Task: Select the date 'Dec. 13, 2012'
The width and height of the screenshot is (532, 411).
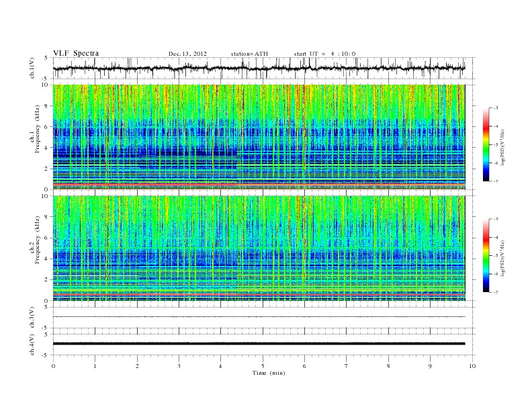Action: coord(187,54)
